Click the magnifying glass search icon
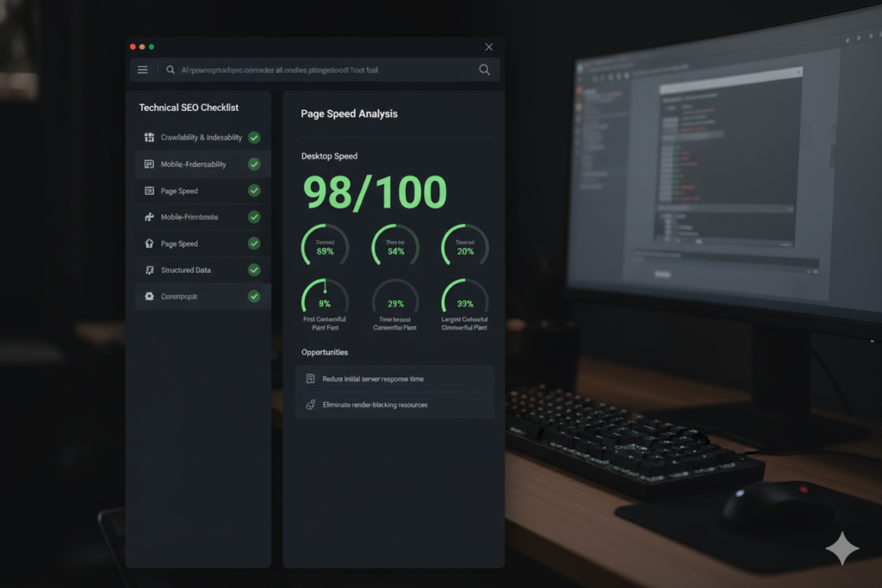Screen dimensions: 882x588 484,70
